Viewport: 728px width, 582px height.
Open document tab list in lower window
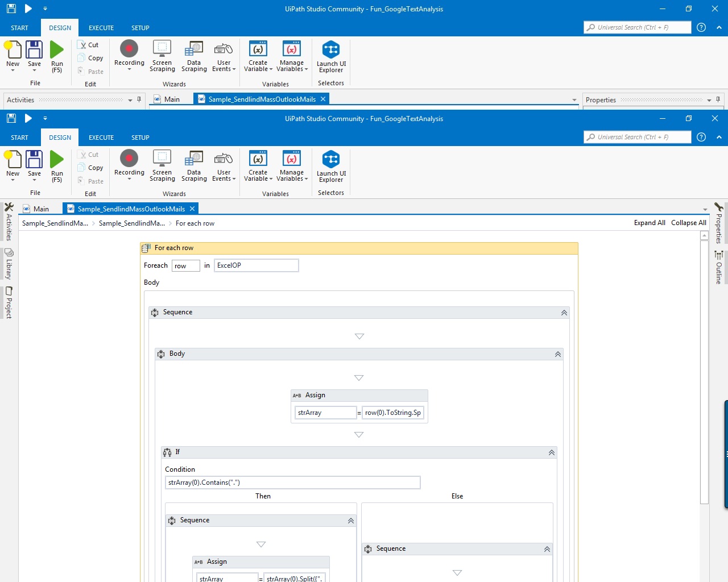pos(705,210)
